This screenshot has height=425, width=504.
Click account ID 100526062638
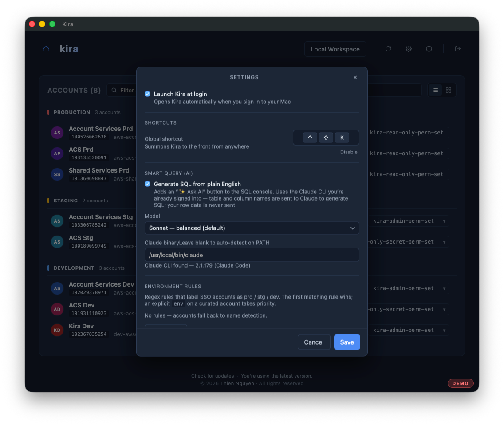click(89, 137)
